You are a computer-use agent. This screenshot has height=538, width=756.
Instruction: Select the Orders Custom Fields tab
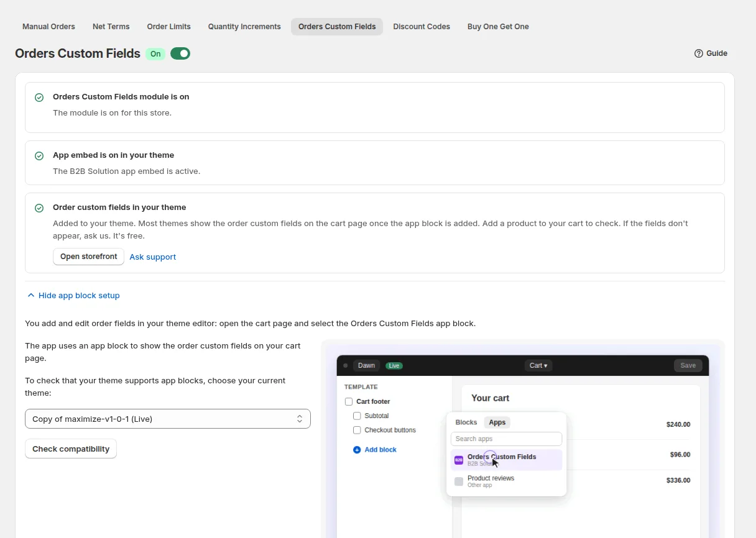click(337, 27)
